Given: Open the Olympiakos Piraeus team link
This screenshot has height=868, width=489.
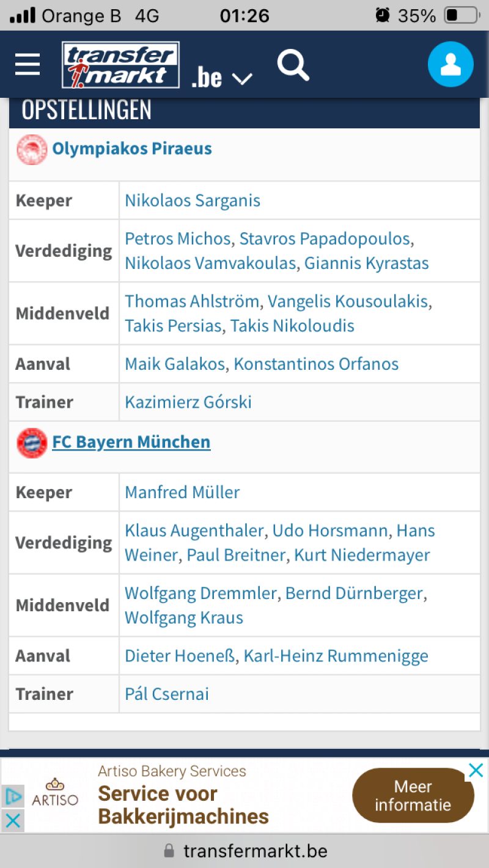Looking at the screenshot, I should (x=132, y=149).
